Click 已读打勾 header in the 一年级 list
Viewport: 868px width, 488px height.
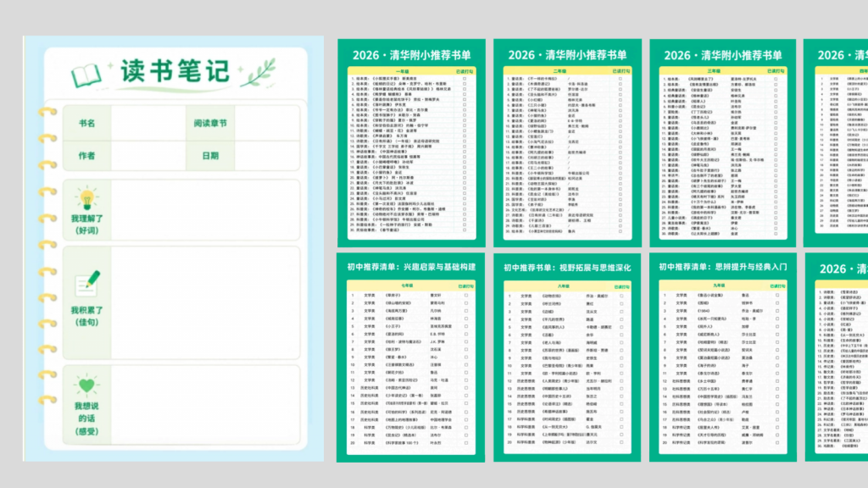click(x=465, y=71)
